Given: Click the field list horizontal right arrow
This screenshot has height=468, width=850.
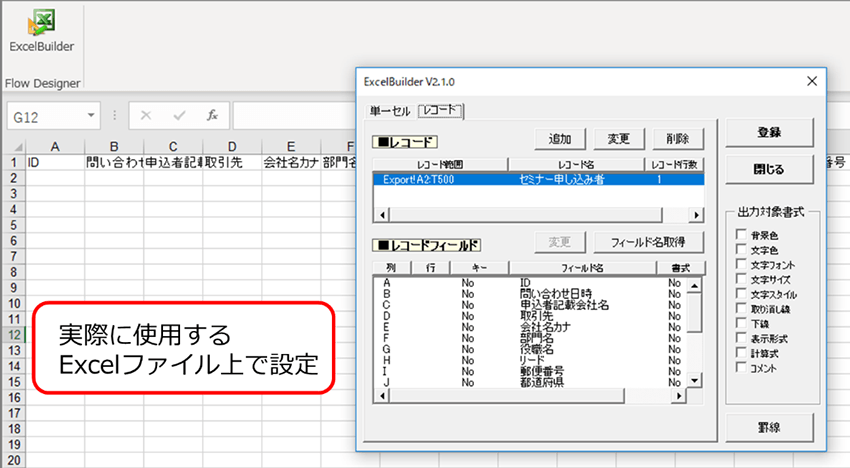Looking at the screenshot, I should coord(679,396).
